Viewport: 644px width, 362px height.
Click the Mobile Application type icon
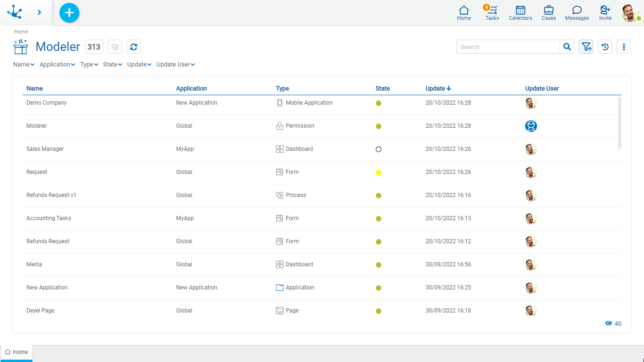[280, 103]
